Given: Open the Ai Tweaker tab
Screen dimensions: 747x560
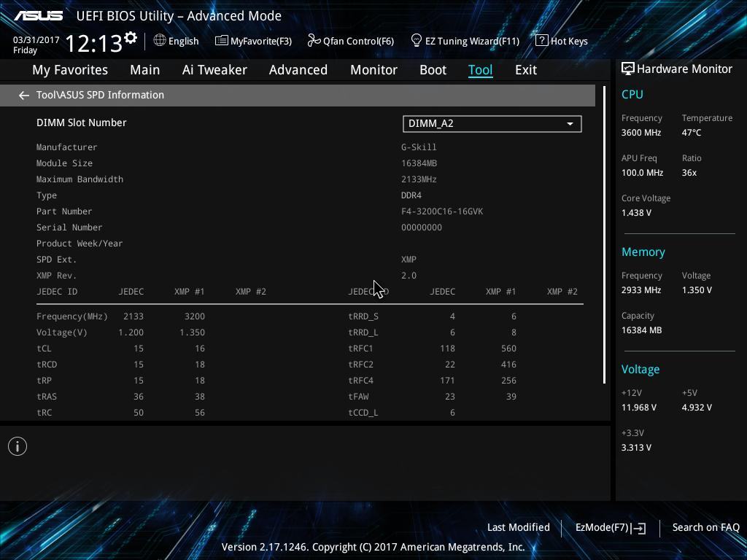Looking at the screenshot, I should click(214, 70).
